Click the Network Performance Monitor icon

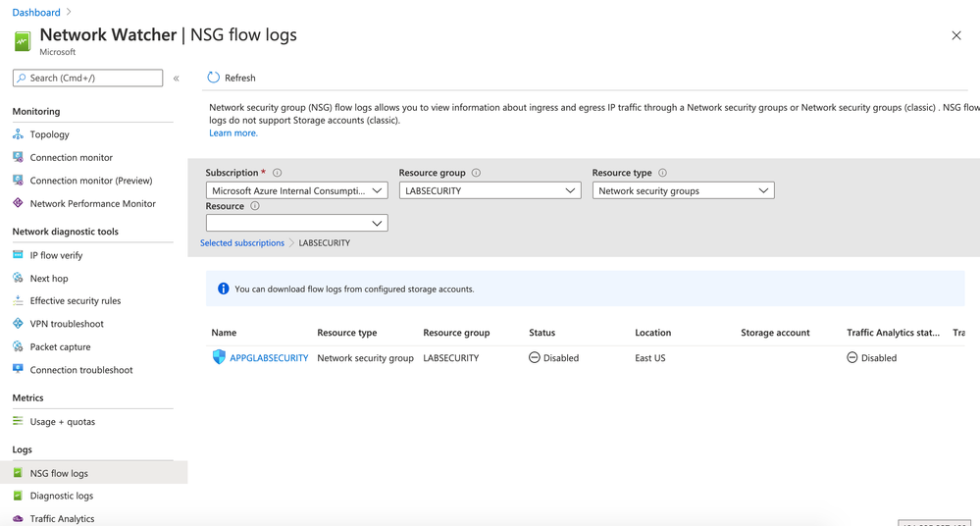tap(18, 203)
